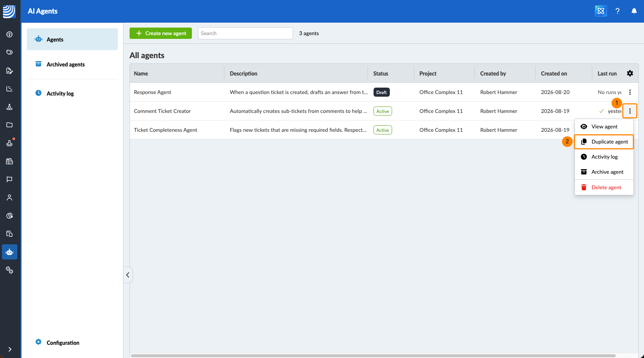The image size is (644, 358).
Task: Open the three-dot menu for Response Agent
Action: click(x=630, y=92)
